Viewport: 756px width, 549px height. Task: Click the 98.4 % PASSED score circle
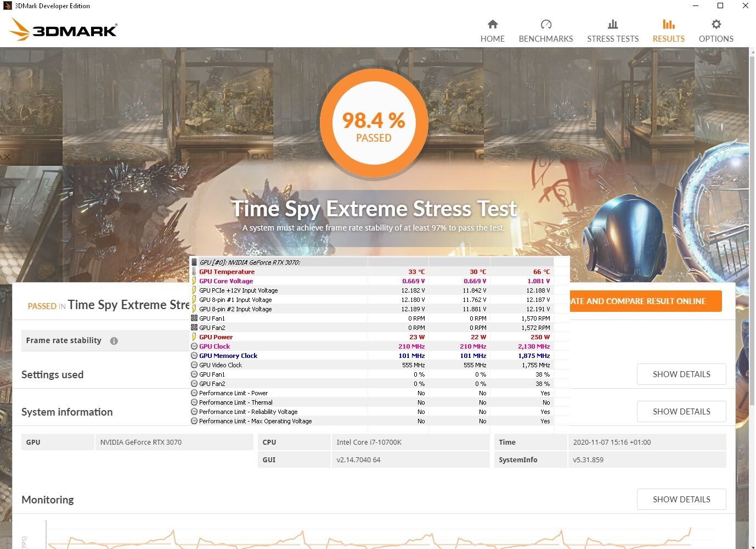pos(374,124)
